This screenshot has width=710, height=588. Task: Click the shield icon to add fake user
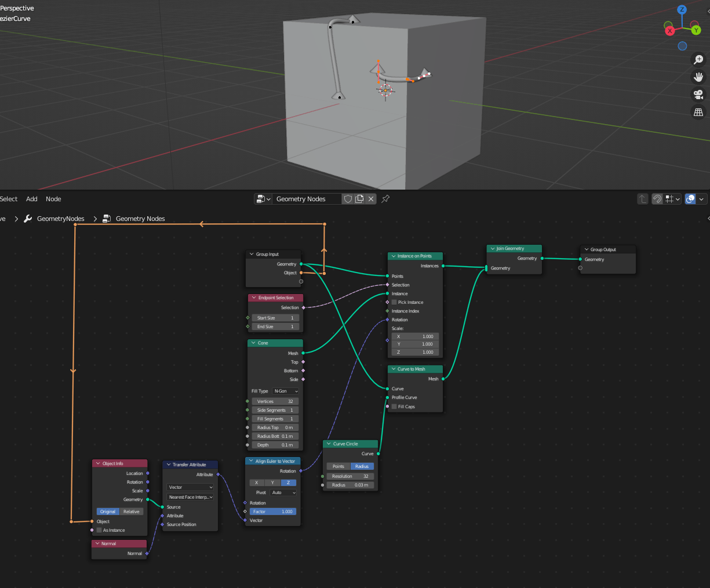point(348,199)
